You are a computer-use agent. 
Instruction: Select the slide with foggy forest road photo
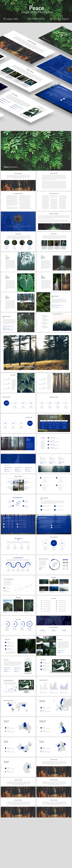coord(54,262)
